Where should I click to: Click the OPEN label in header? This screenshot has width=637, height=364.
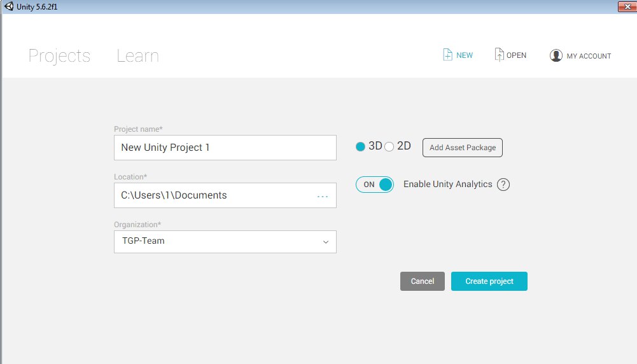(x=516, y=55)
